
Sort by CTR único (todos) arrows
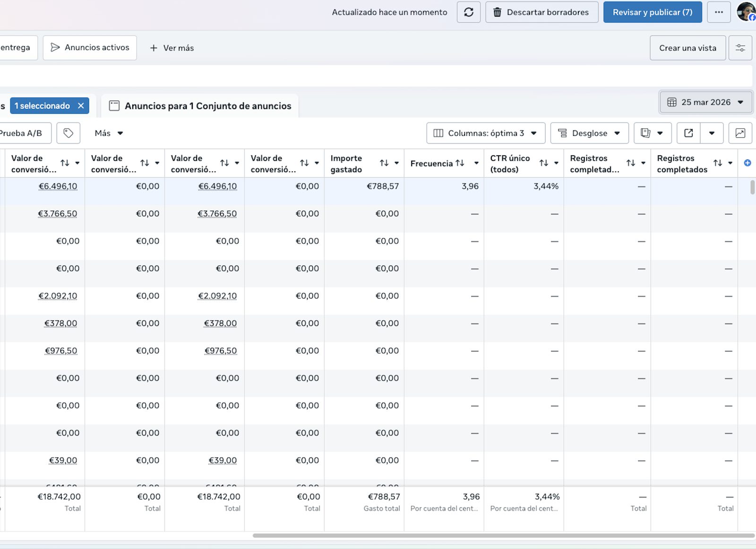click(544, 163)
